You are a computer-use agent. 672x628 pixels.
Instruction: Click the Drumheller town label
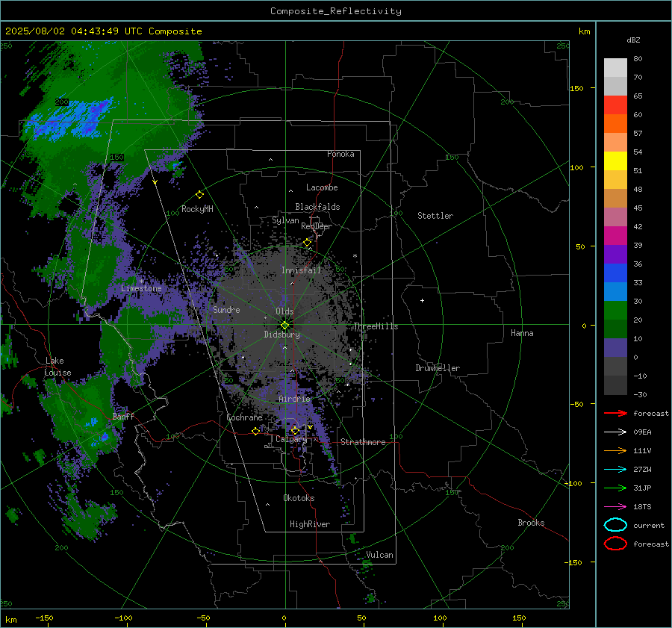[438, 368]
